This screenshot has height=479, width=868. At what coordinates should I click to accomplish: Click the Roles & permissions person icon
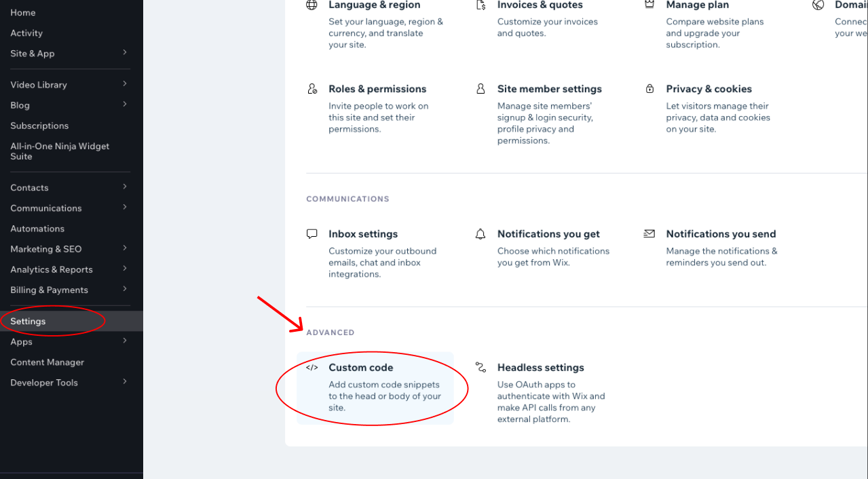click(312, 89)
